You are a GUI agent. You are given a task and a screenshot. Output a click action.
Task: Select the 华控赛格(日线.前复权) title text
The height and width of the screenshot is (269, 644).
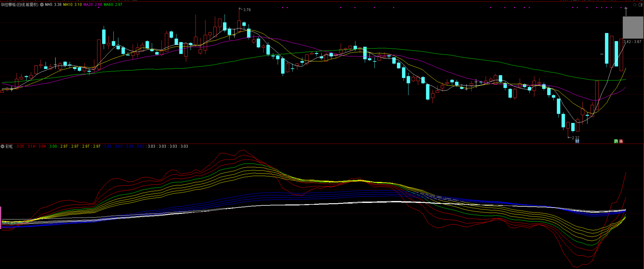click(20, 5)
